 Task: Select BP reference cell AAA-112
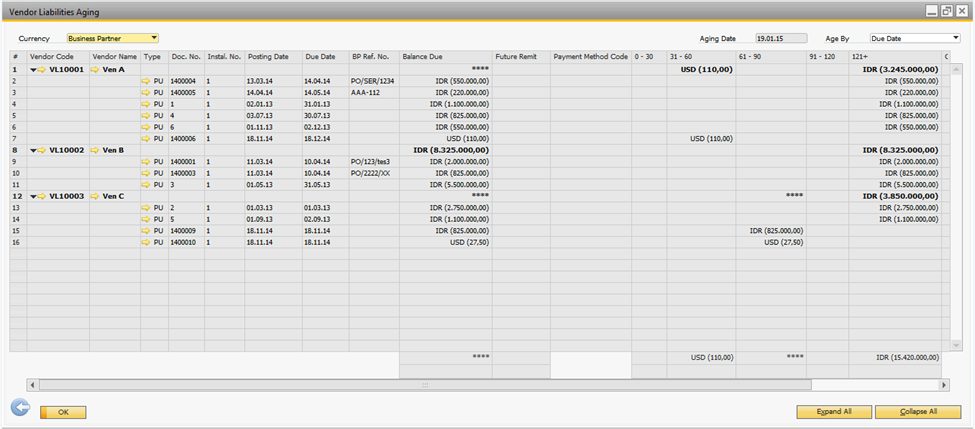pyautogui.click(x=374, y=93)
